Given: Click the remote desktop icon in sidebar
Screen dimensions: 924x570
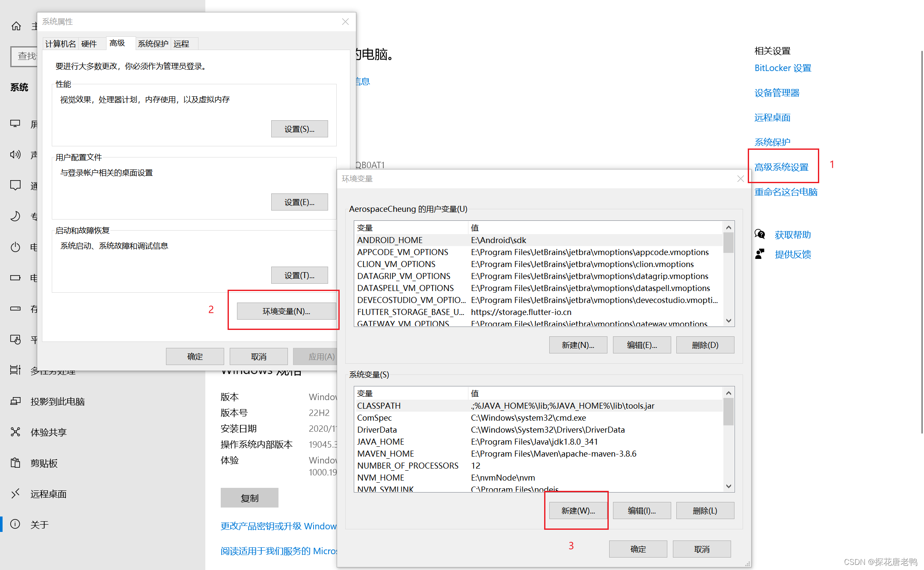Looking at the screenshot, I should 15,494.
